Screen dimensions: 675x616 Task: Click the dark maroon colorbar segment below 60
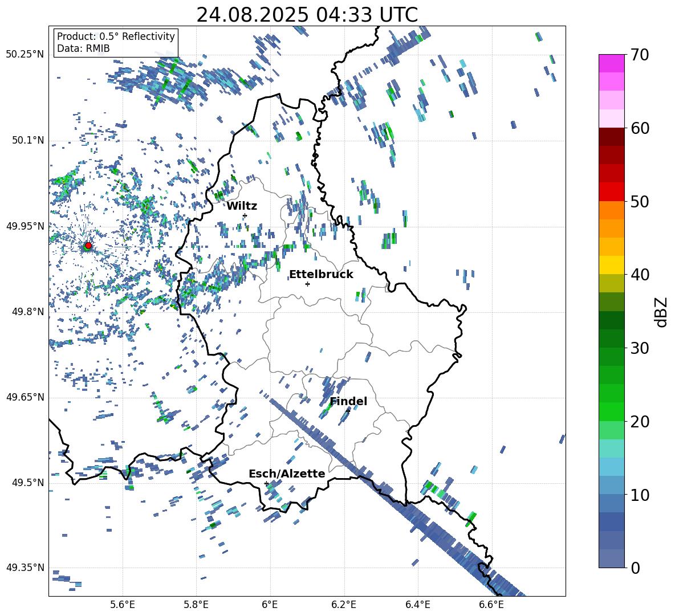tap(611, 137)
